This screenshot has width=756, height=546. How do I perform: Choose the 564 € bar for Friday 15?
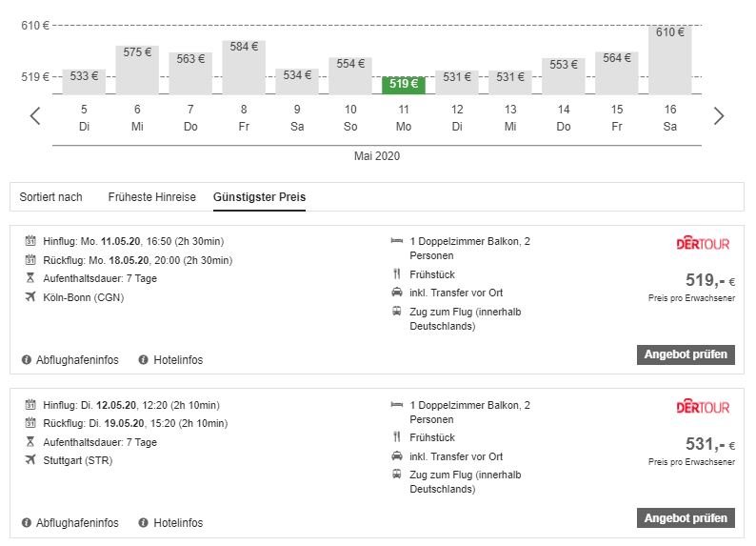tap(617, 72)
